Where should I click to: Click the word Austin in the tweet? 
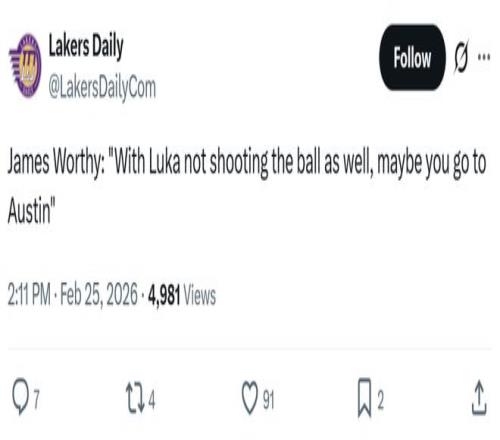pos(29,211)
